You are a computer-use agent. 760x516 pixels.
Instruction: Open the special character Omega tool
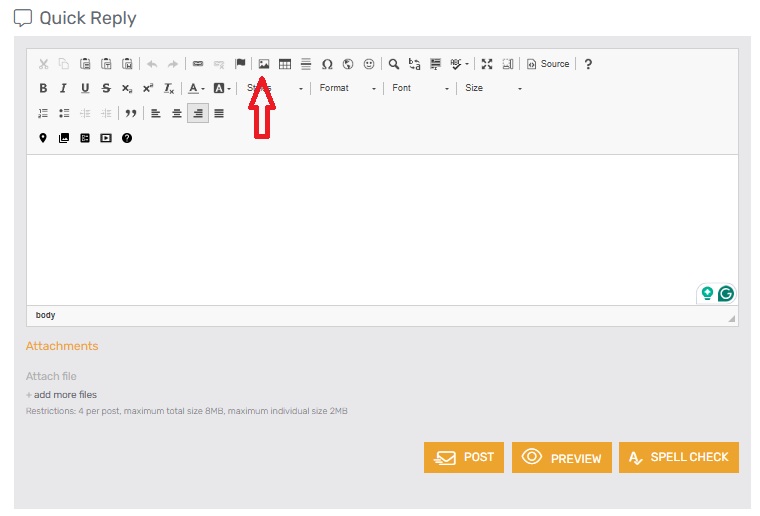click(327, 64)
